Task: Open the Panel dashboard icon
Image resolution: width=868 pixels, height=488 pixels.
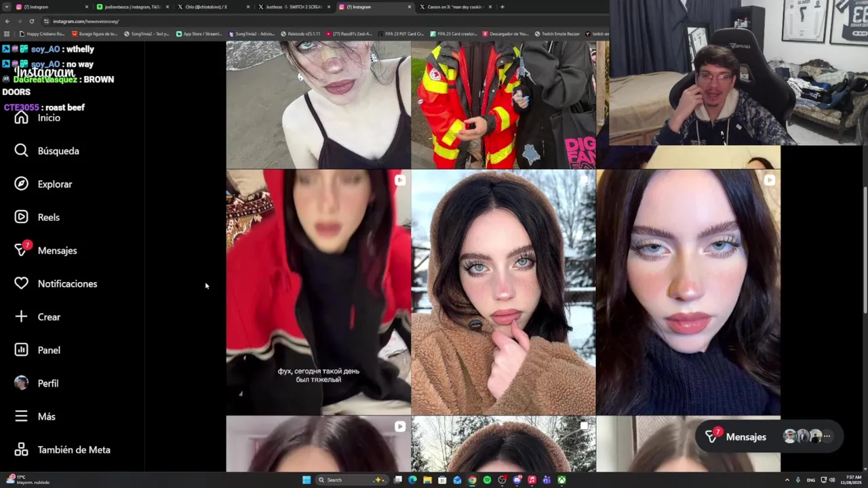Action: coord(21,350)
